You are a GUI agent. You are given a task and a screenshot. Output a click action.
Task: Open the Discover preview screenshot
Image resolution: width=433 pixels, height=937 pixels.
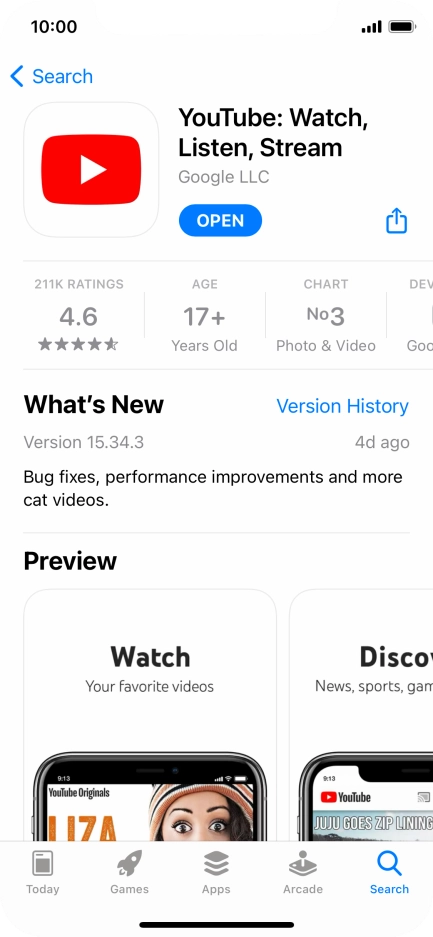(x=361, y=715)
